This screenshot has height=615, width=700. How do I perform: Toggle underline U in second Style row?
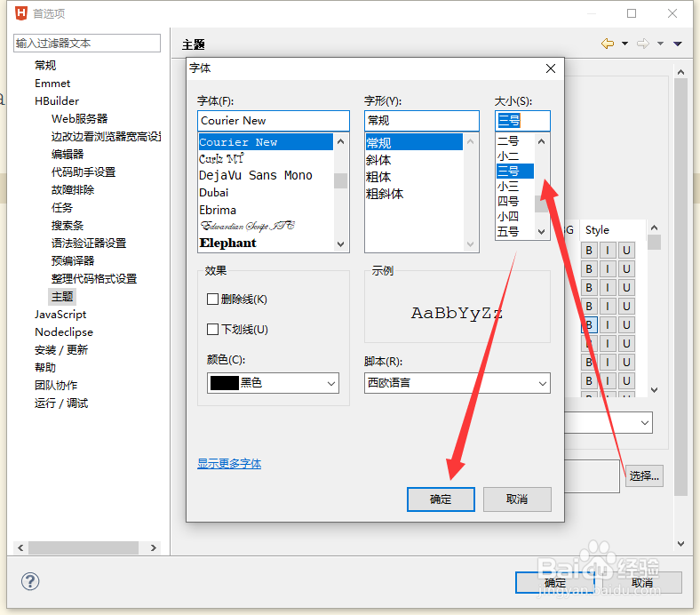coord(626,269)
